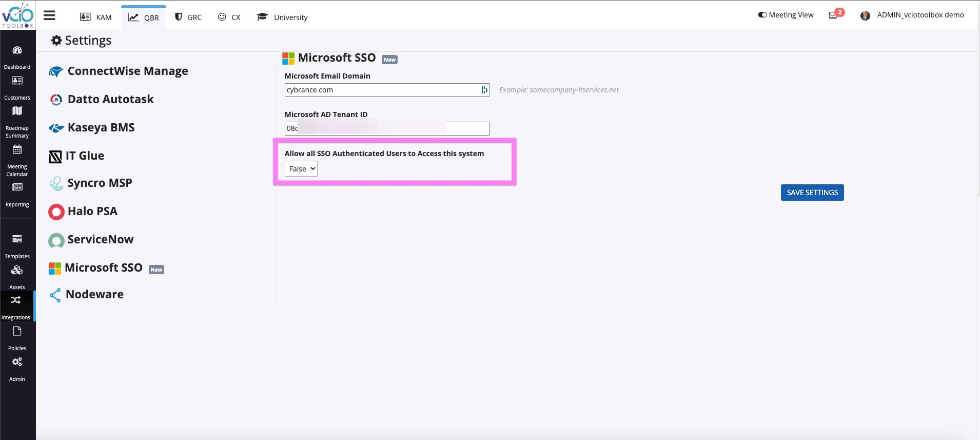Click the 'Settings' page heading
Viewport: 980px width, 440px height.
[88, 40]
